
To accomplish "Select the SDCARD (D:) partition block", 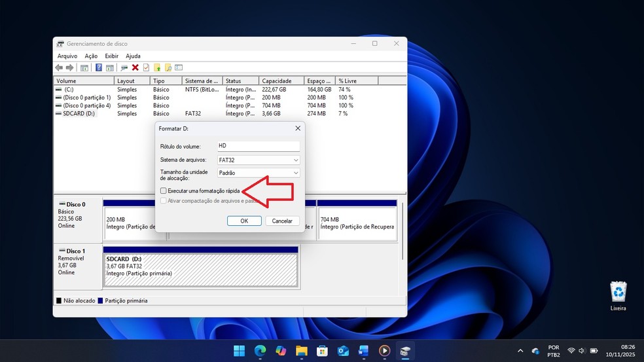I will click(200, 270).
